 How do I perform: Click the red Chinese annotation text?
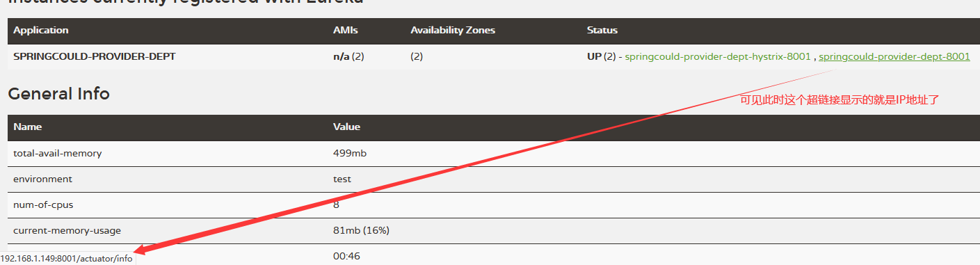840,100
